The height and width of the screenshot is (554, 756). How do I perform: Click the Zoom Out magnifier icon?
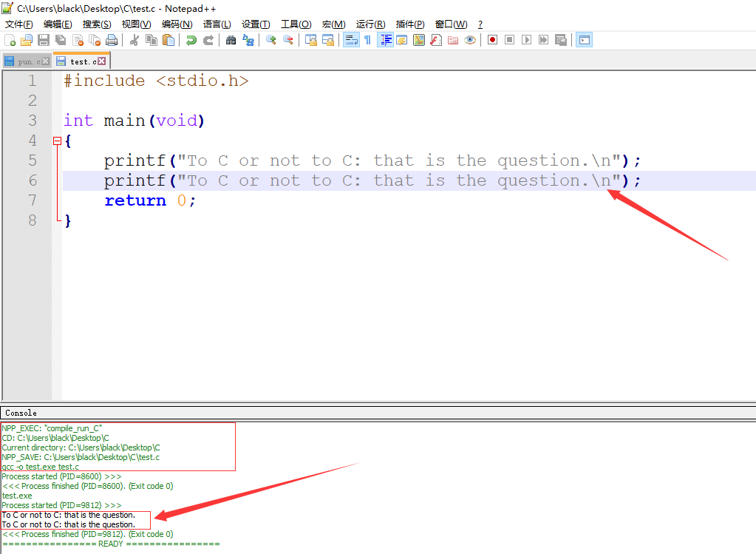click(288, 40)
